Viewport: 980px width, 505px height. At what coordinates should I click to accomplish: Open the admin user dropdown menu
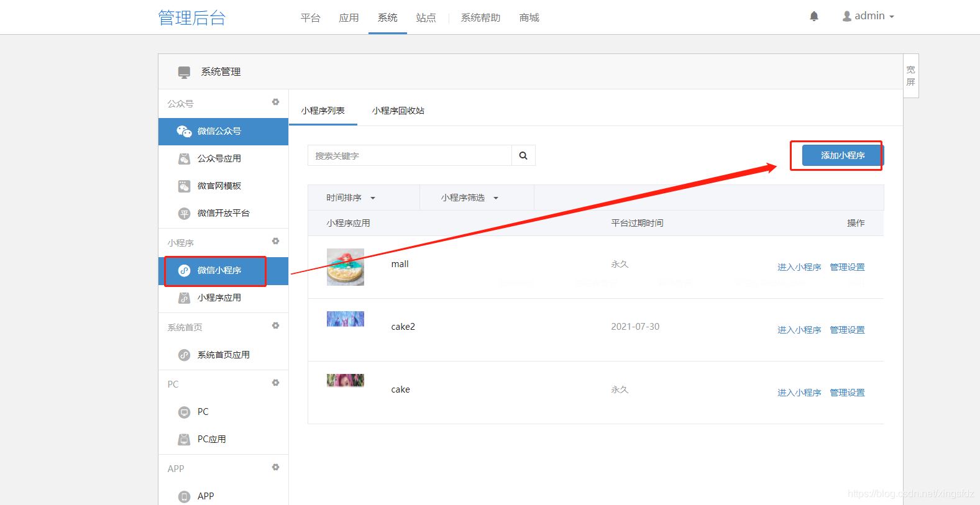[868, 16]
